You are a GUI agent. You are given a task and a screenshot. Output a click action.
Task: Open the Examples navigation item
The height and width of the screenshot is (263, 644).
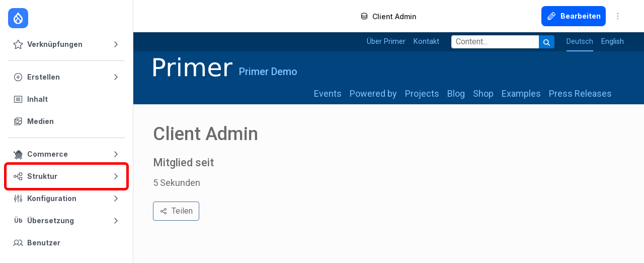coord(521,94)
